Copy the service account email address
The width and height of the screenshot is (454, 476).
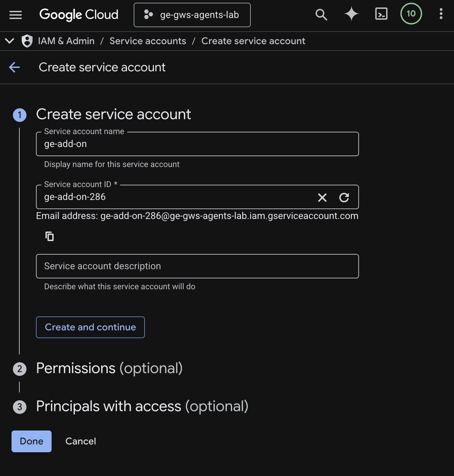click(50, 236)
